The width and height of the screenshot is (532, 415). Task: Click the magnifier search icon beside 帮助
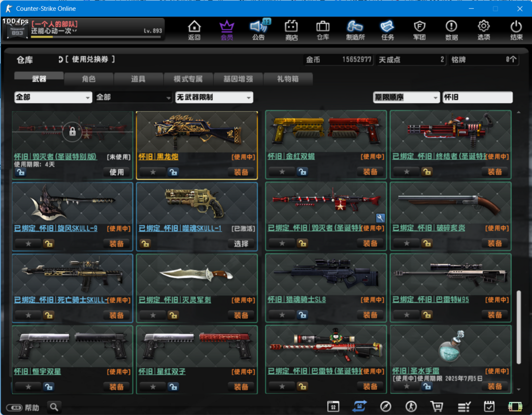tap(54, 407)
